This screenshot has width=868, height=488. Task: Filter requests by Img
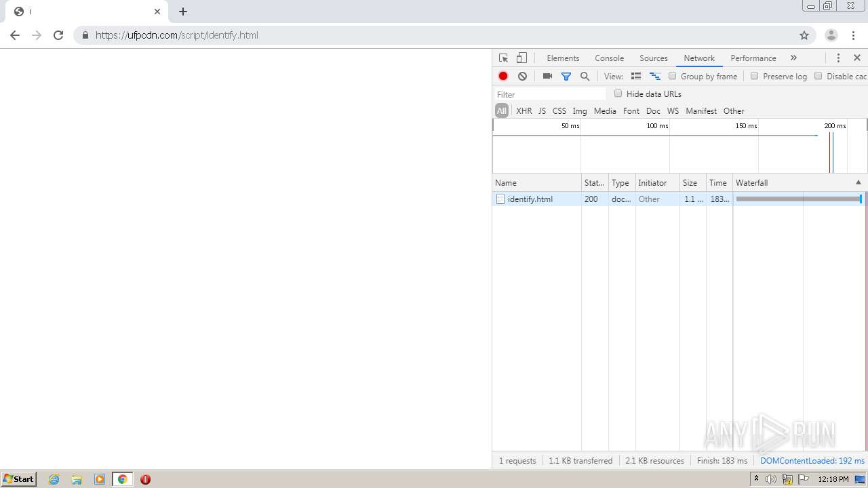coord(580,110)
